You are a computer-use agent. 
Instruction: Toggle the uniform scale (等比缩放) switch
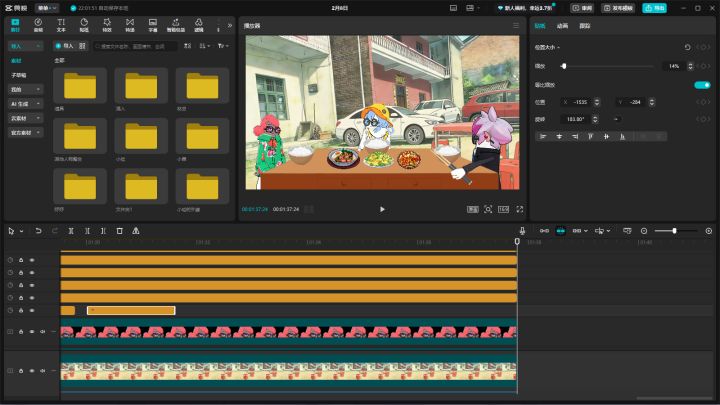coord(702,84)
